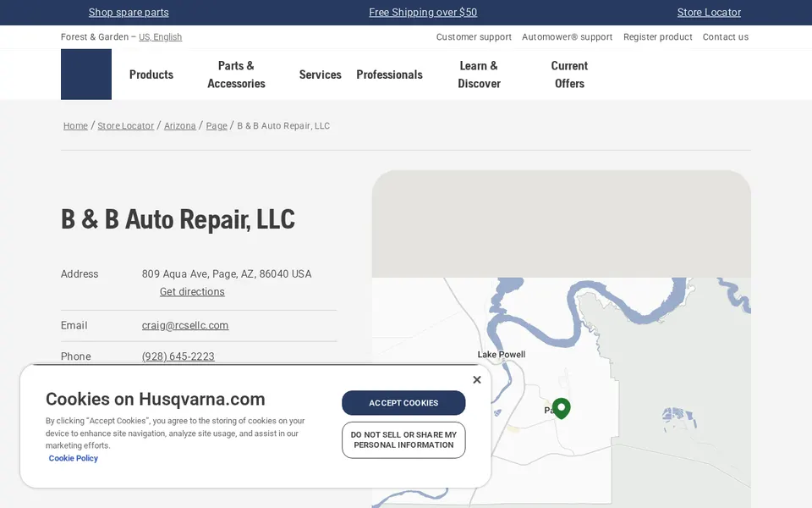Open the Products menu
This screenshot has width=812, height=508.
151,75
